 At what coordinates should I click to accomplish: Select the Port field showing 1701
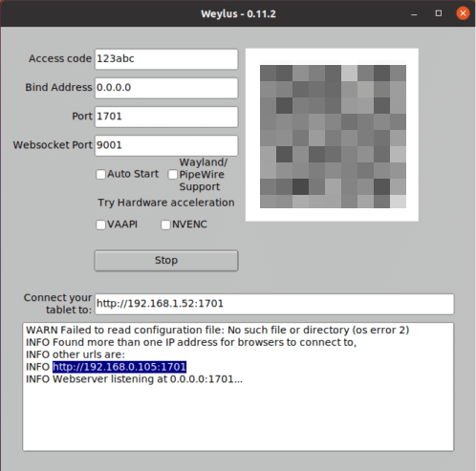[x=166, y=117]
